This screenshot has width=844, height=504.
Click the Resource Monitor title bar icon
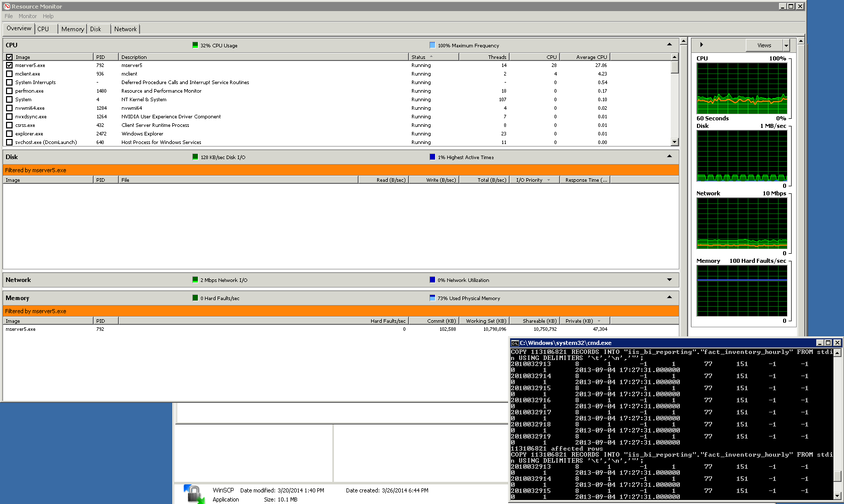(7, 7)
